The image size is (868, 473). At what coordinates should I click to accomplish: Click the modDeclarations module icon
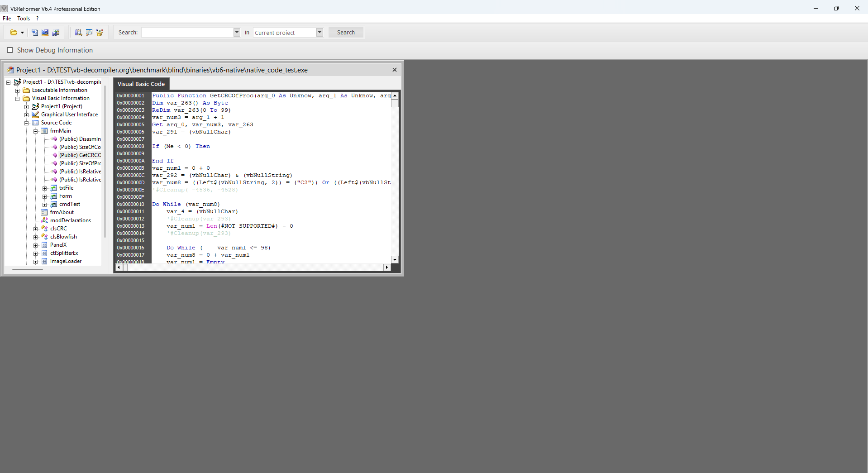coord(44,220)
